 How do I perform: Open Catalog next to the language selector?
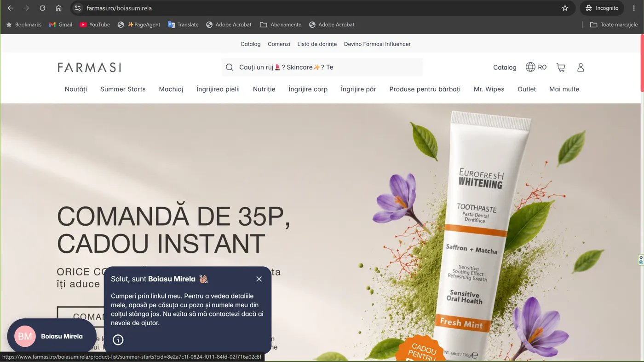505,67
